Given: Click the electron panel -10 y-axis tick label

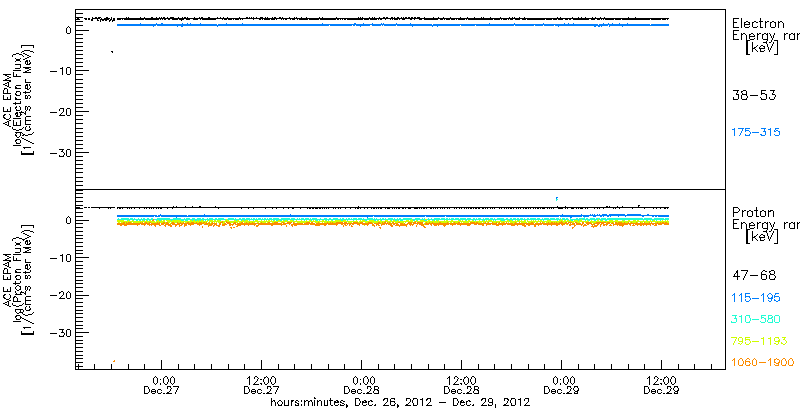Looking at the screenshot, I should [61, 71].
